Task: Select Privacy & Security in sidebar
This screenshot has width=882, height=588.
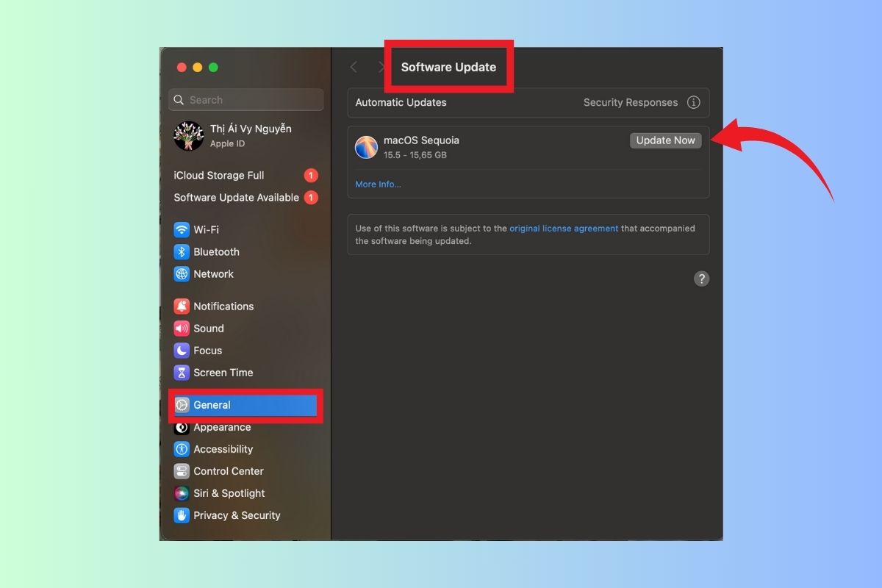Action: click(246, 515)
